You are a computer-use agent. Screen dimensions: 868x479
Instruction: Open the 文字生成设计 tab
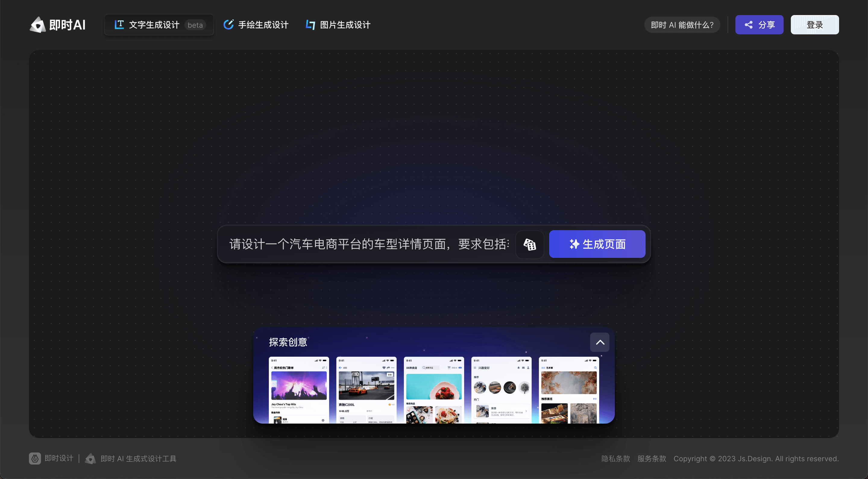159,25
